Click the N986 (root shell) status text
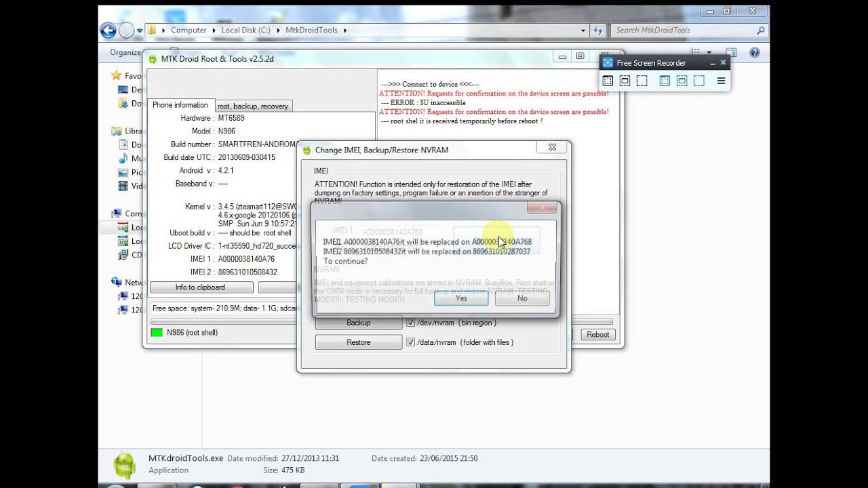 192,333
